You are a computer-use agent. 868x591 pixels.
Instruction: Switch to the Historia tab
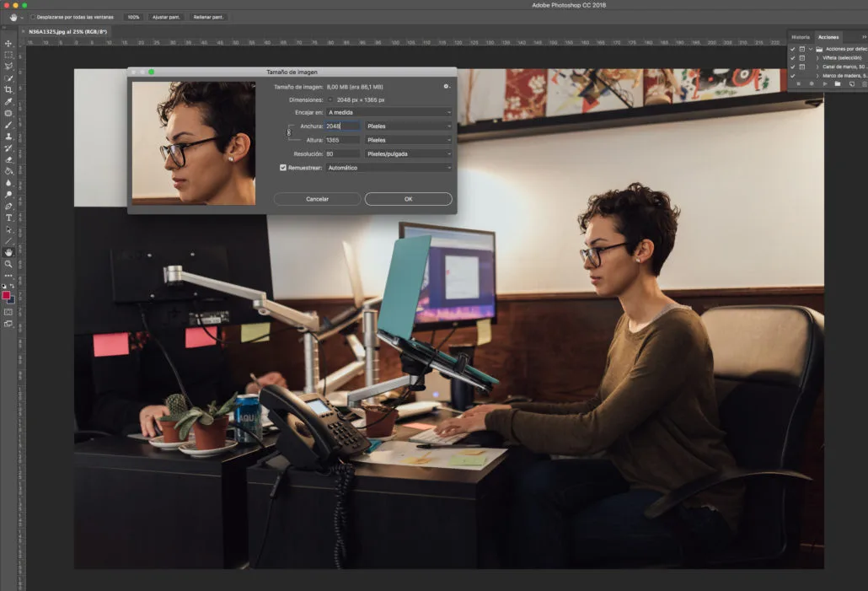pos(801,37)
